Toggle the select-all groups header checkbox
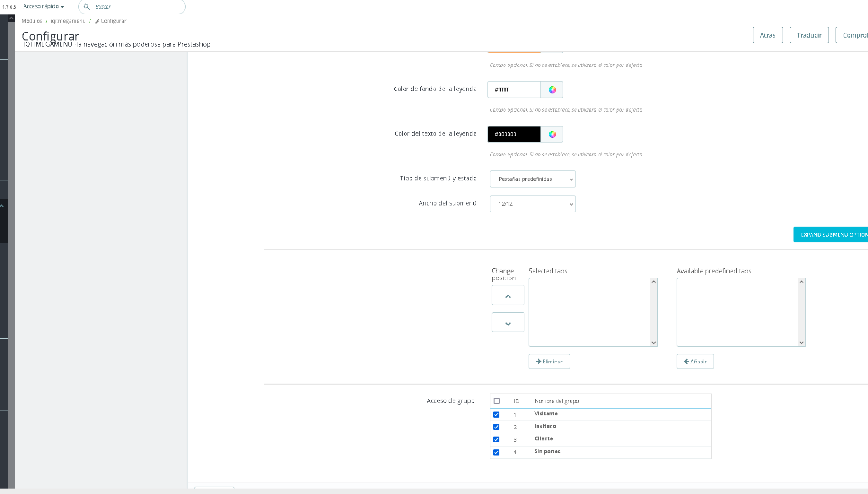 point(496,401)
